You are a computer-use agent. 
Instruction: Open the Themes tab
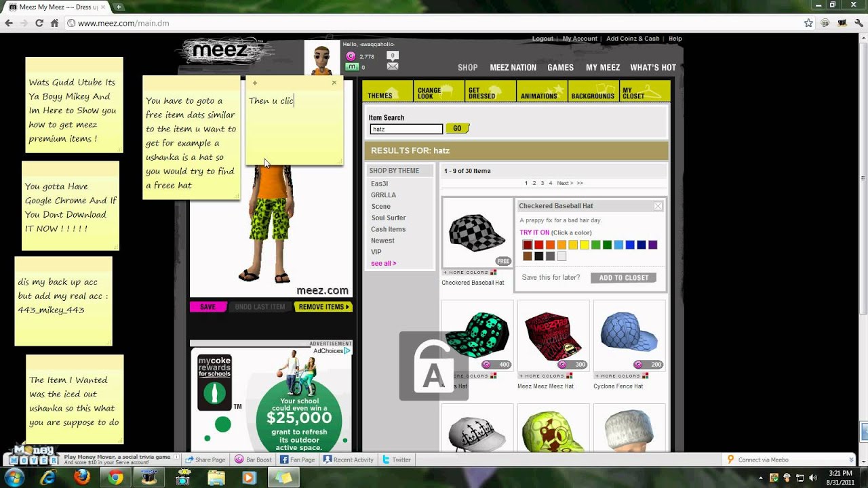point(387,92)
